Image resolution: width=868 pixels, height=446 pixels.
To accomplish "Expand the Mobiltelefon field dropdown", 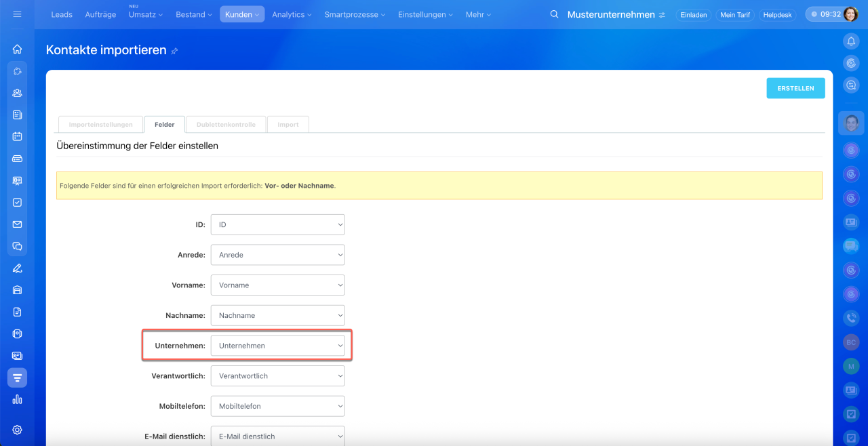I will 277,406.
